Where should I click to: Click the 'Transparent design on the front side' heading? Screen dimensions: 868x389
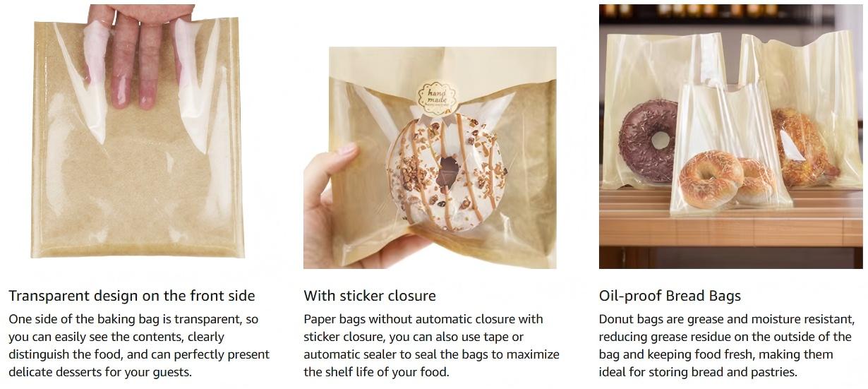click(x=132, y=296)
